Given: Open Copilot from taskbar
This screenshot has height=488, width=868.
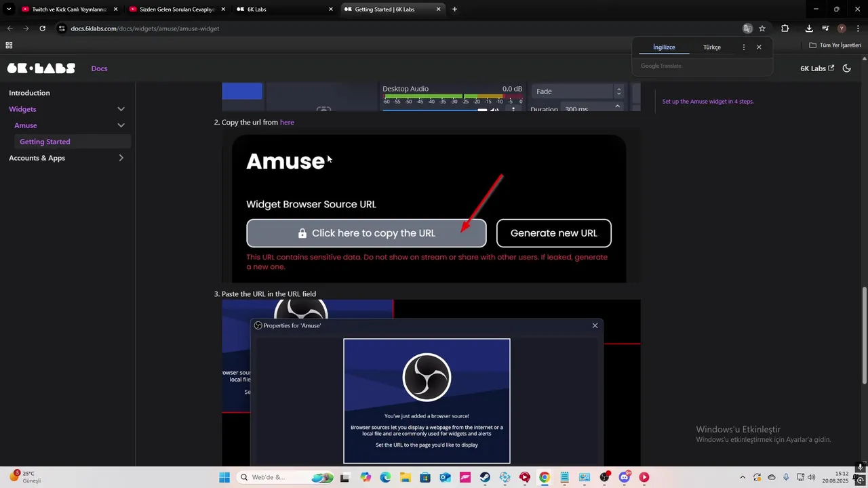Looking at the screenshot, I should [366, 477].
